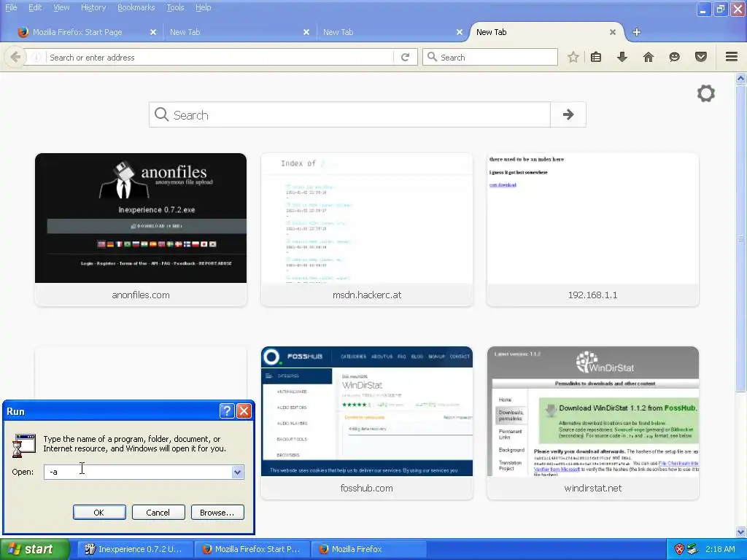The height and width of the screenshot is (560, 747).
Task: Open the Tools menu
Action: point(175,7)
